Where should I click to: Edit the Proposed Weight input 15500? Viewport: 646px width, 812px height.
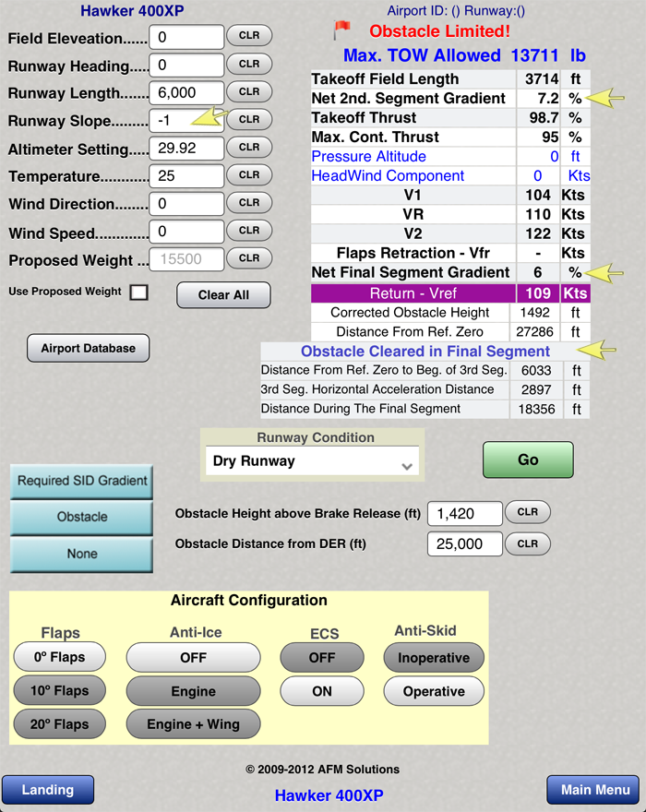click(x=186, y=259)
